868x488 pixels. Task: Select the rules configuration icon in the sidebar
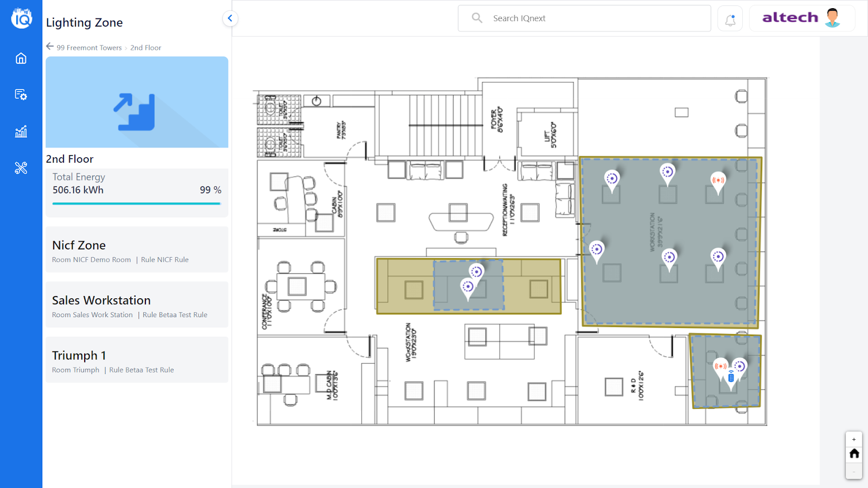[x=20, y=94]
